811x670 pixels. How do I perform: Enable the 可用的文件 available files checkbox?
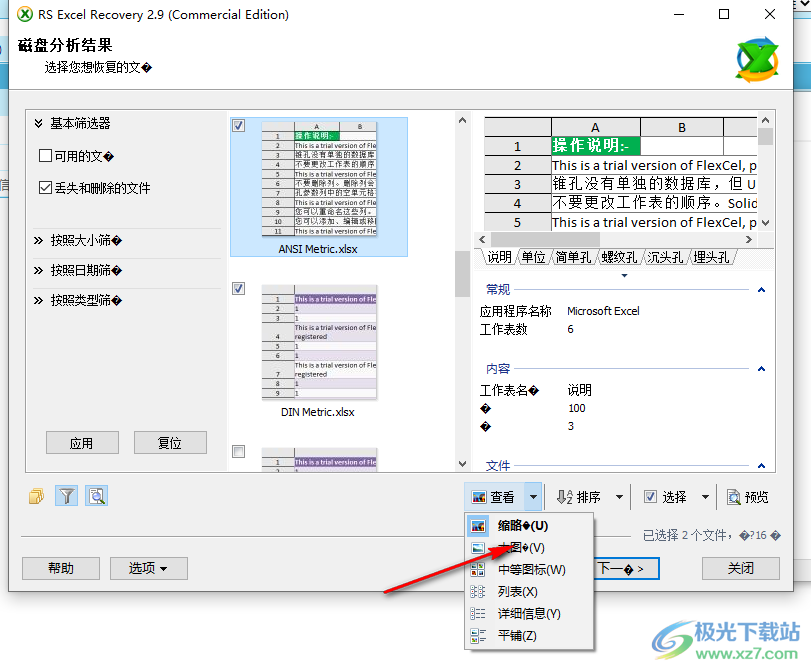46,156
